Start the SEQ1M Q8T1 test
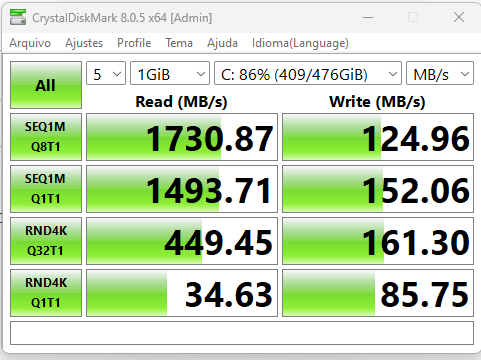481x360 pixels. point(46,137)
